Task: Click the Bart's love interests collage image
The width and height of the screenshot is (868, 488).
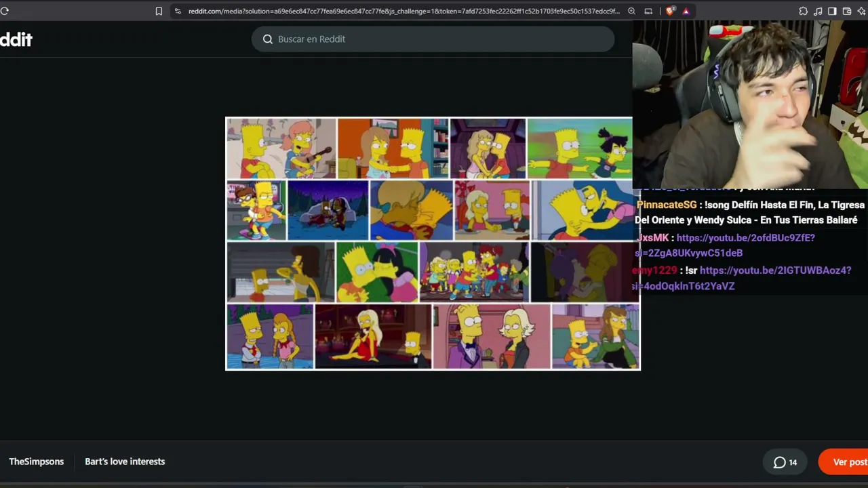Action: [x=433, y=244]
